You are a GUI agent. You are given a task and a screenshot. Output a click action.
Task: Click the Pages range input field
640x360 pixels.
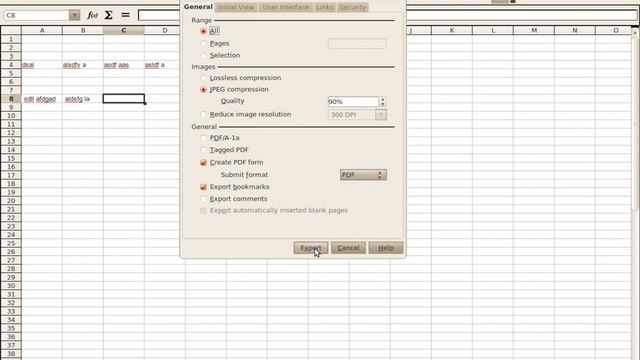[x=357, y=43]
